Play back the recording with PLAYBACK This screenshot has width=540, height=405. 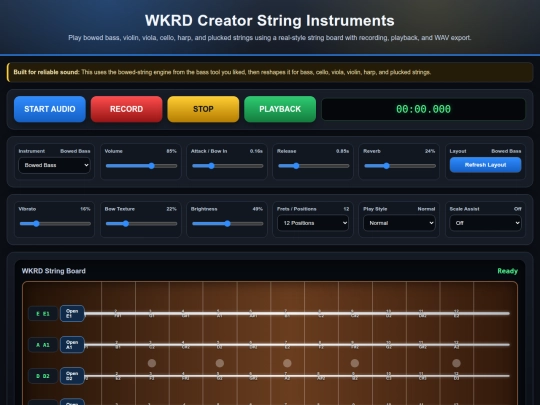pos(280,109)
